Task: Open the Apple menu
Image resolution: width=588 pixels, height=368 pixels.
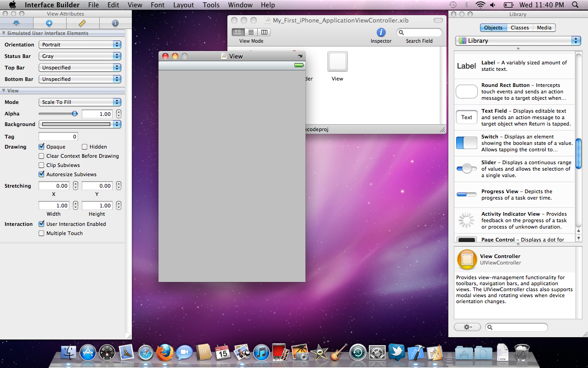Action: pos(12,5)
